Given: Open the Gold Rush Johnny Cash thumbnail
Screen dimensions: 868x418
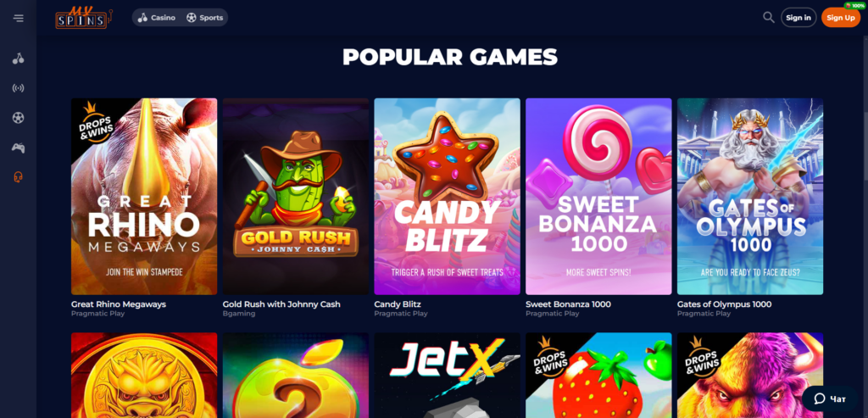Looking at the screenshot, I should (296, 197).
